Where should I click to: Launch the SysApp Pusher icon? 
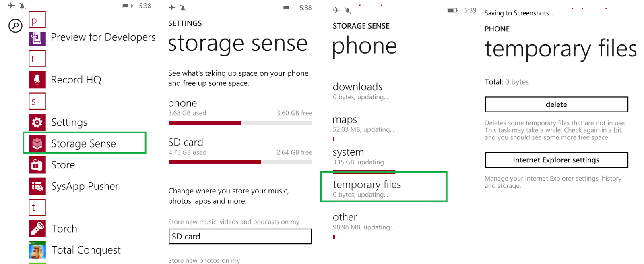tap(37, 186)
